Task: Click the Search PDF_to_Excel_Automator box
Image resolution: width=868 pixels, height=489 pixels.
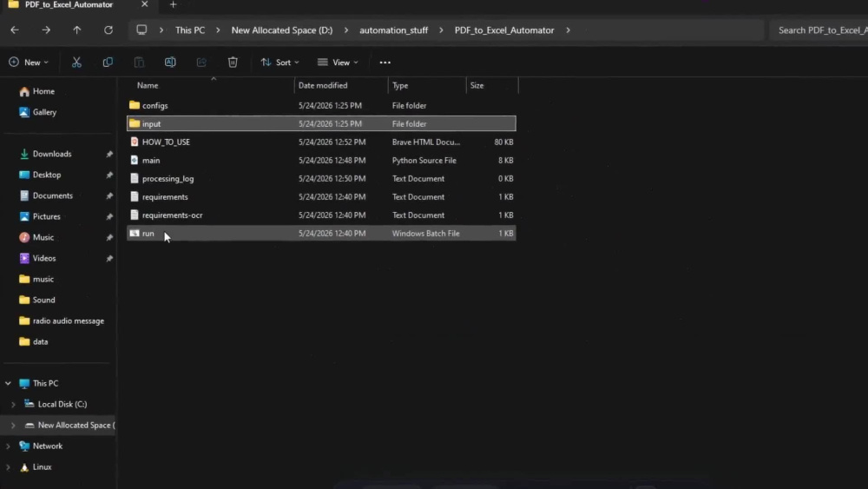Action: tap(819, 30)
